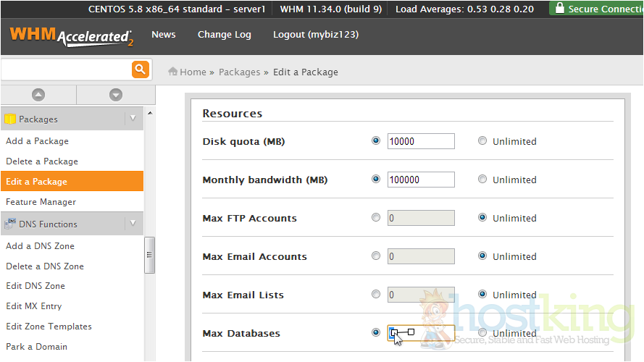The image size is (644, 362).
Task: Click the WHM Accelerated logo
Action: point(71,36)
